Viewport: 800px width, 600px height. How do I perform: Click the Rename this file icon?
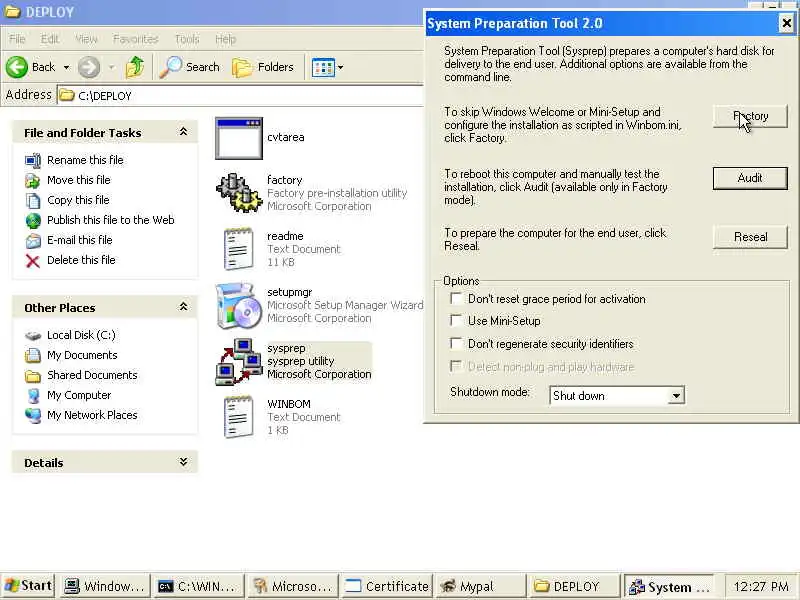click(33, 160)
